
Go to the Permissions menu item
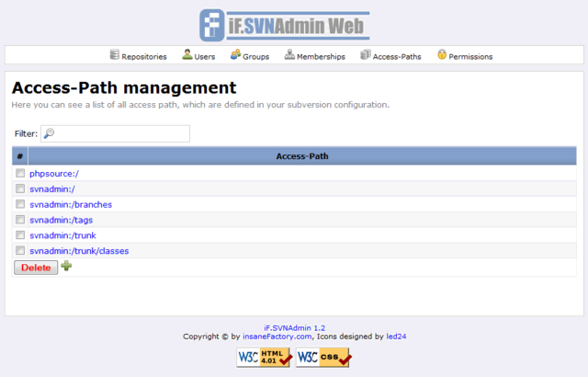[470, 56]
